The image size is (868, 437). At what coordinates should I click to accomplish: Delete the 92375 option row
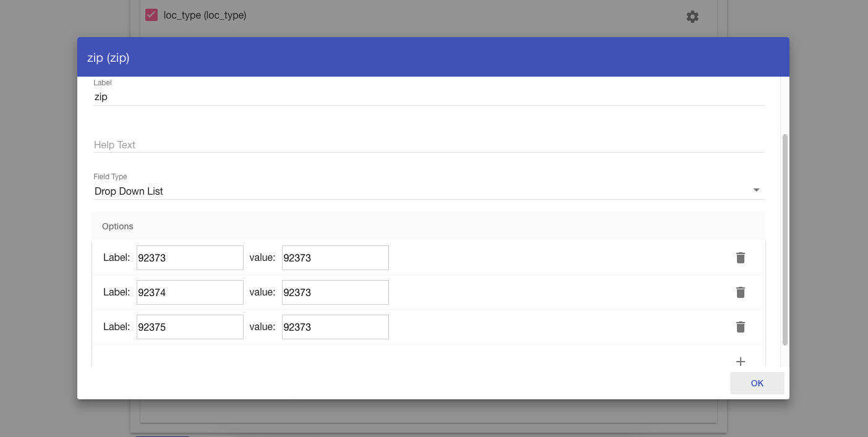point(740,327)
